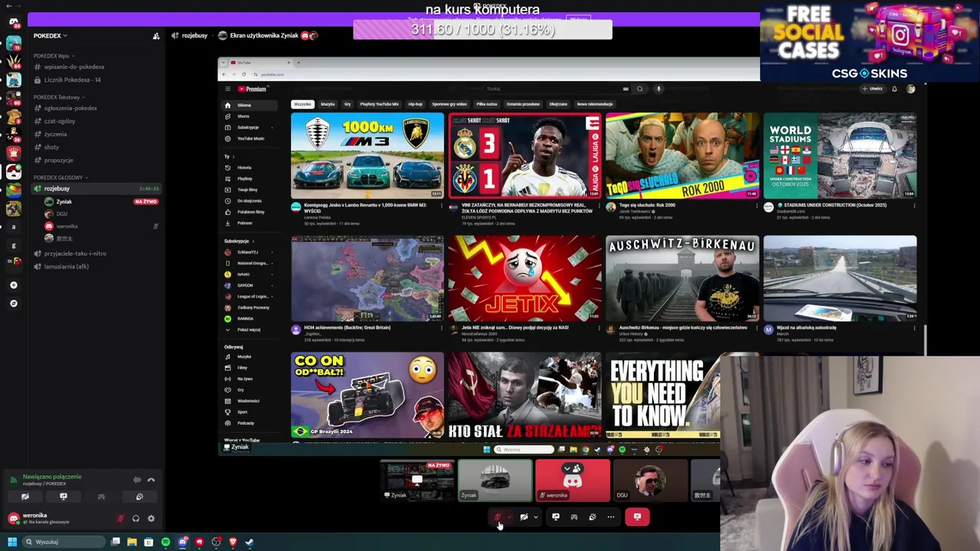Click donation goal progress bar 311.60 / 1000
The width and height of the screenshot is (980, 551).
[x=482, y=30]
